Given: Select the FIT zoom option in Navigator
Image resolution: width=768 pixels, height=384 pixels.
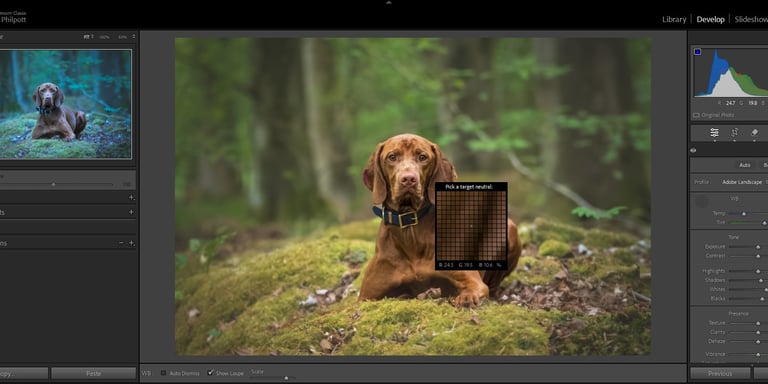Looking at the screenshot, I should [x=88, y=37].
